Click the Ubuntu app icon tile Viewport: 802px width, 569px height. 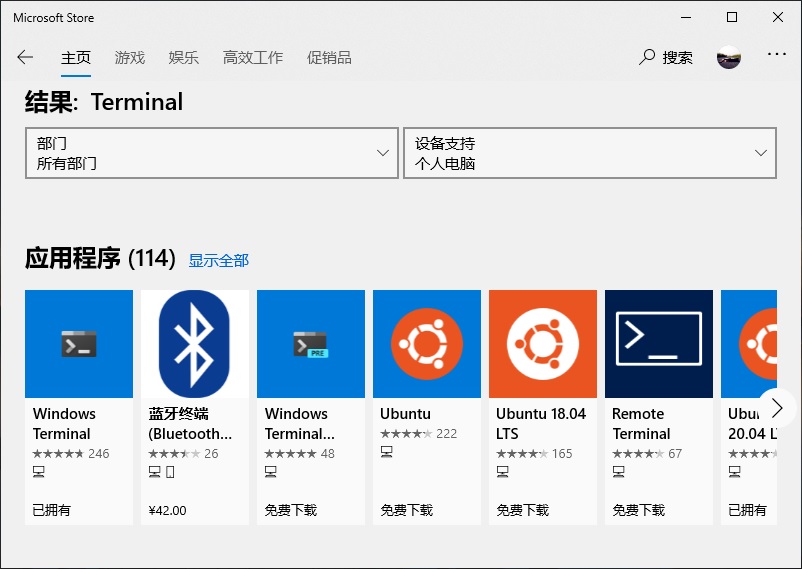coord(427,344)
